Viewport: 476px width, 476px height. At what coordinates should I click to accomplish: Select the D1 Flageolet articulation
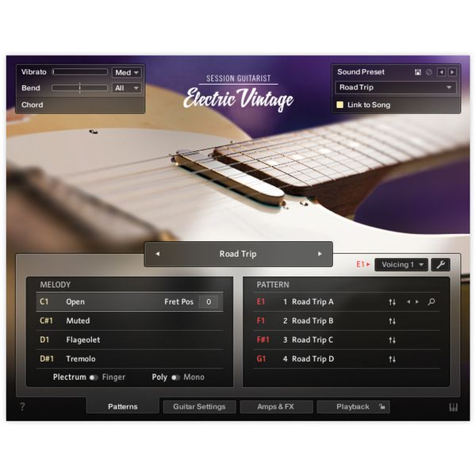[x=129, y=340]
